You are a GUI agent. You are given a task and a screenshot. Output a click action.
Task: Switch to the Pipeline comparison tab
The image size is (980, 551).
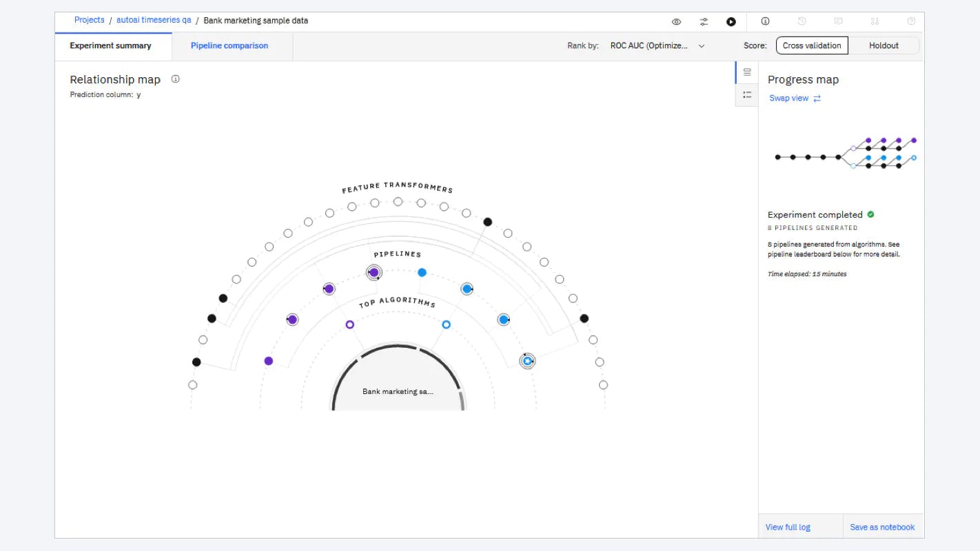point(229,45)
